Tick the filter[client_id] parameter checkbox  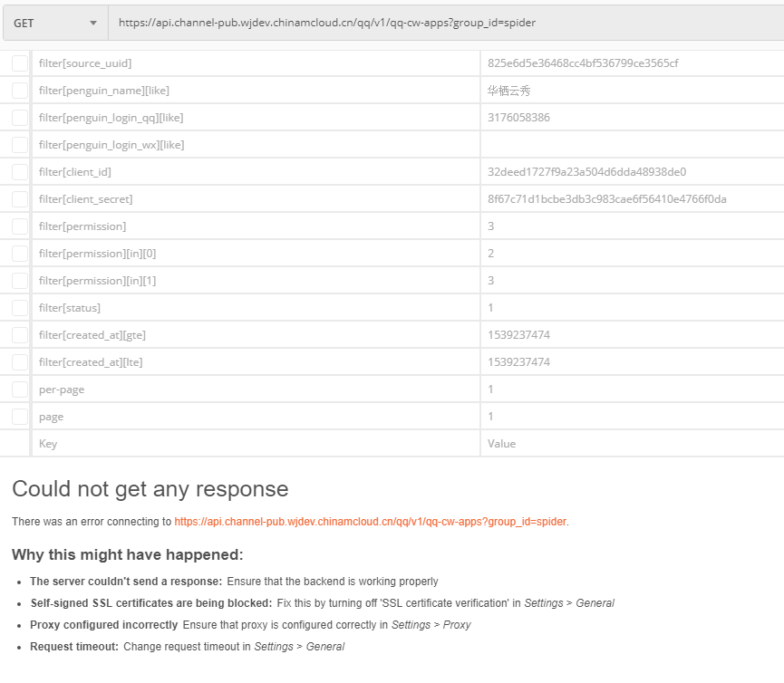20,172
